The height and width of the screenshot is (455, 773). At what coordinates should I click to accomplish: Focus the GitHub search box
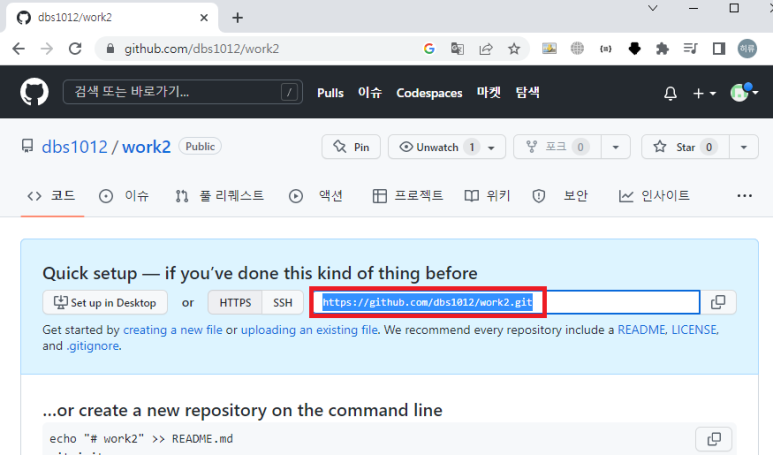[182, 92]
